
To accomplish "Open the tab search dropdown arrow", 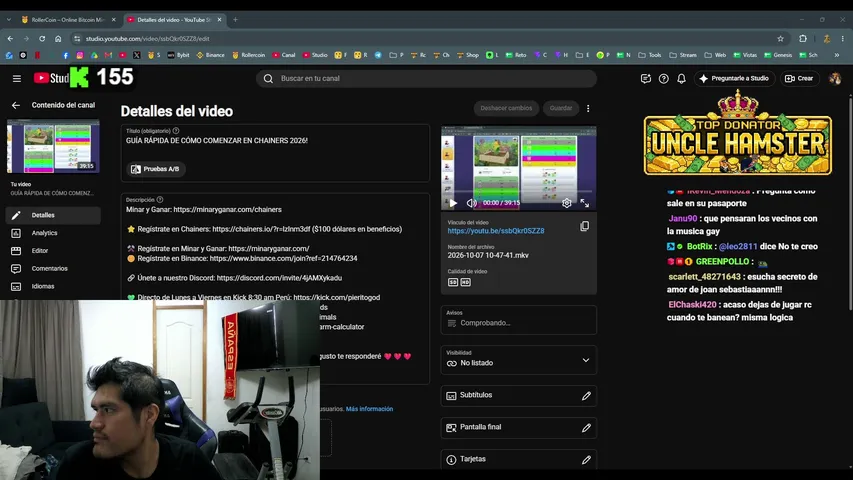I will [x=9, y=20].
